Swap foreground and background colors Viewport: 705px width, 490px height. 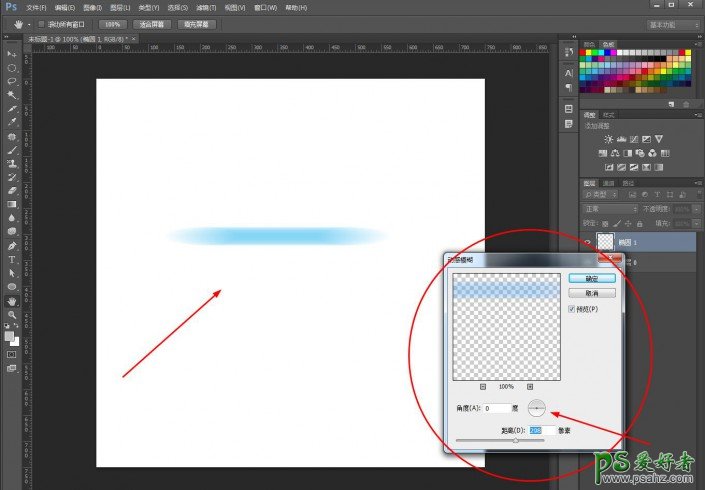(x=16, y=325)
